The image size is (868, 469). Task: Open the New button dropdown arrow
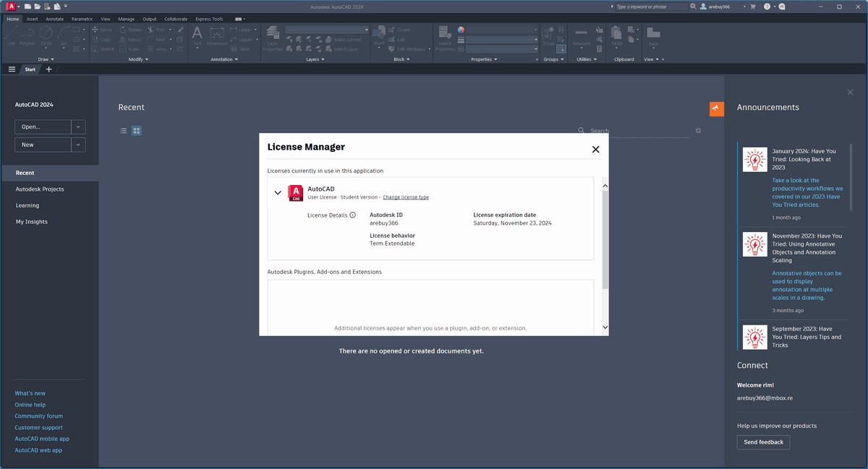pos(77,144)
